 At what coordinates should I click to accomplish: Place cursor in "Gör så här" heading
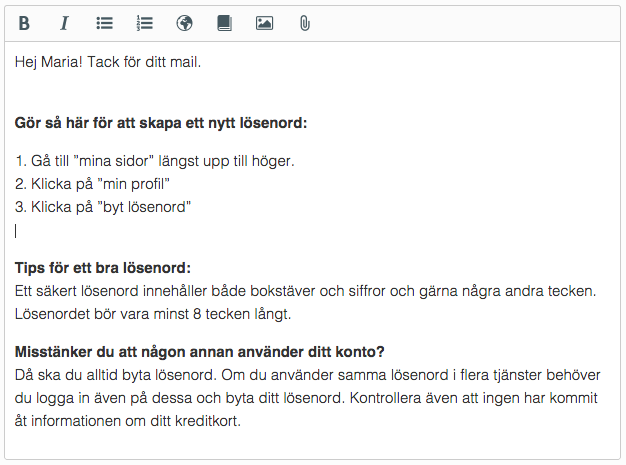point(160,123)
